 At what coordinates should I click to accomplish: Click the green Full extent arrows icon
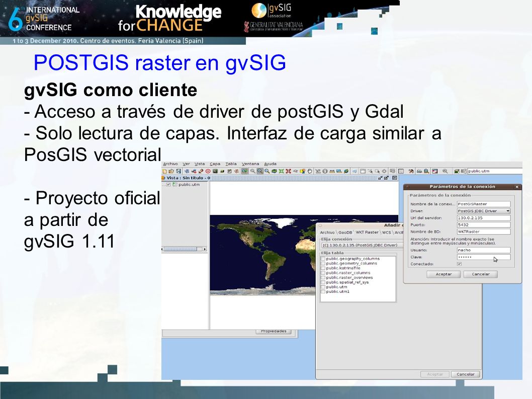tap(281, 171)
